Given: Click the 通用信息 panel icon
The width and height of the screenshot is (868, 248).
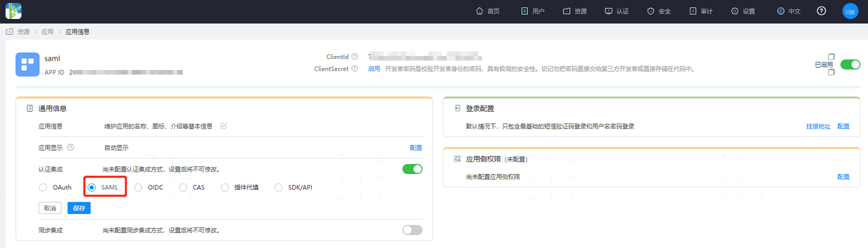Looking at the screenshot, I should click(30, 109).
